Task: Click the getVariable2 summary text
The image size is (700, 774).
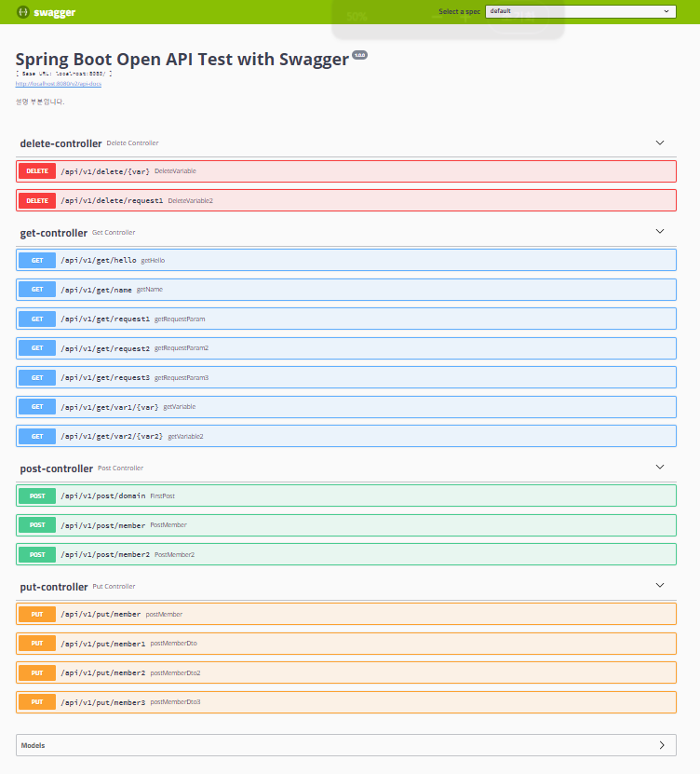Action: [x=185, y=436]
